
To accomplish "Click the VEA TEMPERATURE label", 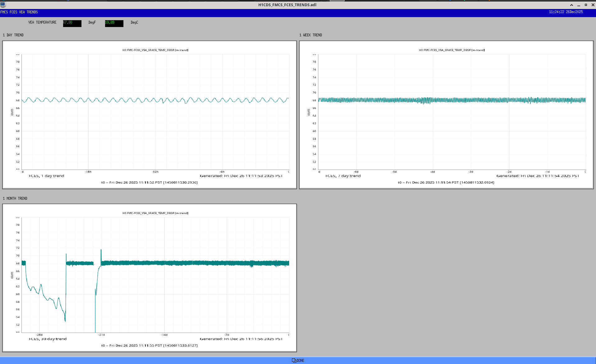I will coord(42,22).
